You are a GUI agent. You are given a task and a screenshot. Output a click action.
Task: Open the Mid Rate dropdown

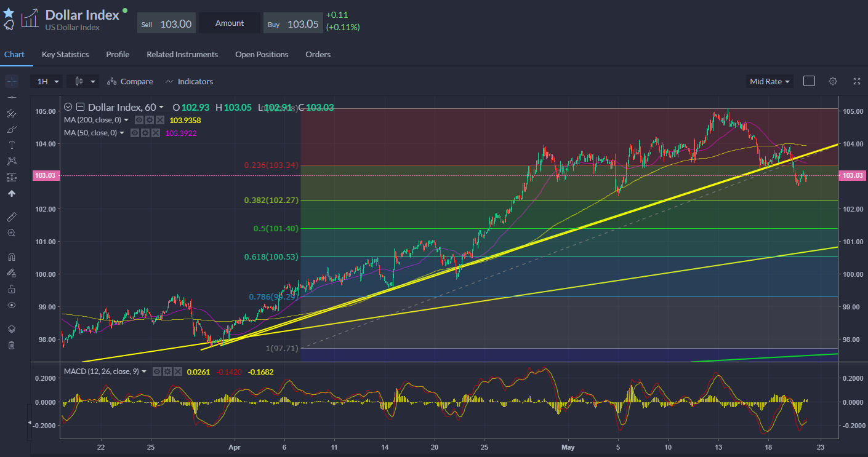coord(769,81)
